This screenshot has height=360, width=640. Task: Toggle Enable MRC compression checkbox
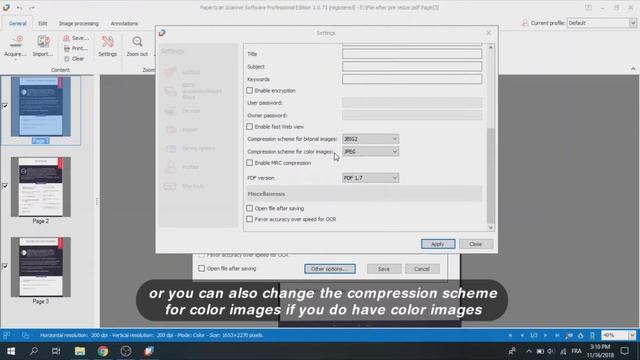tap(249, 163)
